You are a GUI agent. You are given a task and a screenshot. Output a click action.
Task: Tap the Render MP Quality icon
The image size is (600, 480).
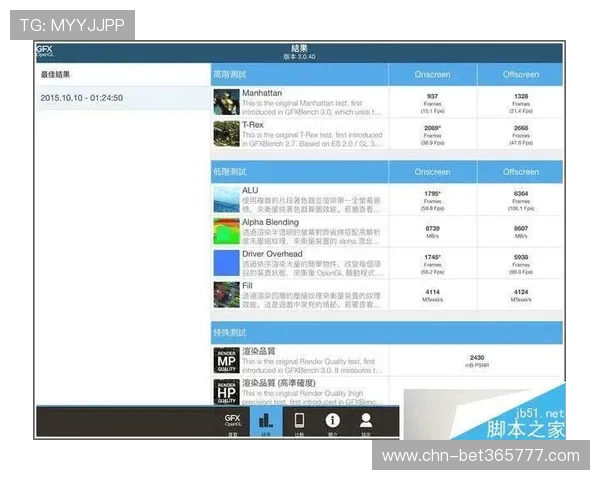(x=226, y=360)
